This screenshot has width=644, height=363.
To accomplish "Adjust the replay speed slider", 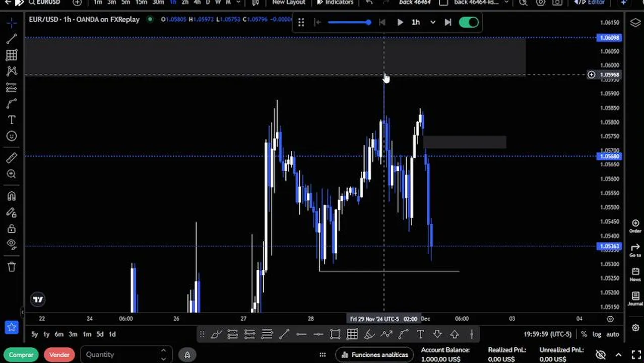I will click(350, 23).
